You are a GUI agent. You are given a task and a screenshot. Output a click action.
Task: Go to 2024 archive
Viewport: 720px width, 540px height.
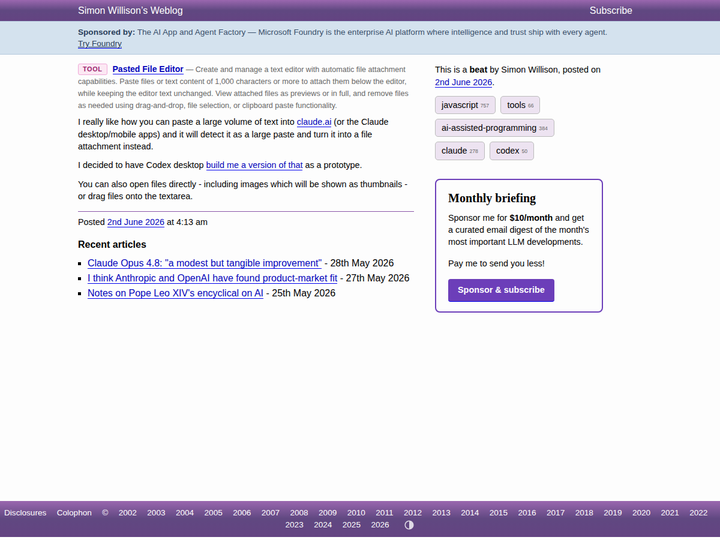point(323,525)
